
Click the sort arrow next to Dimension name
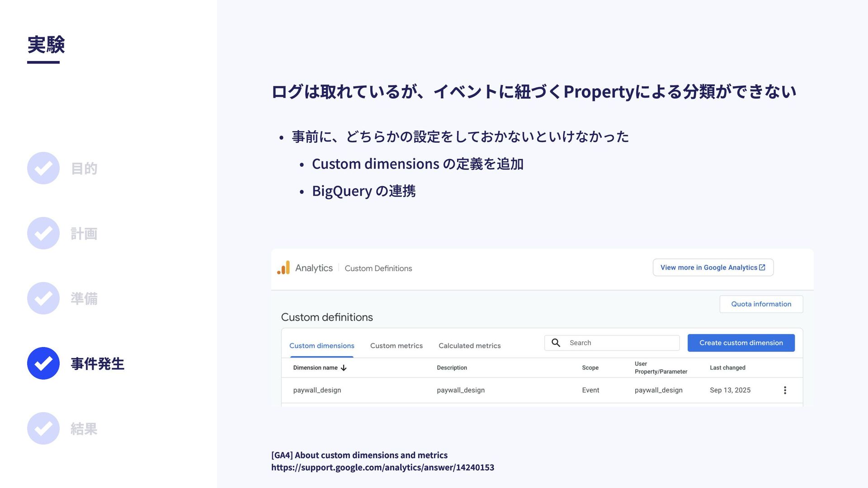[344, 368]
